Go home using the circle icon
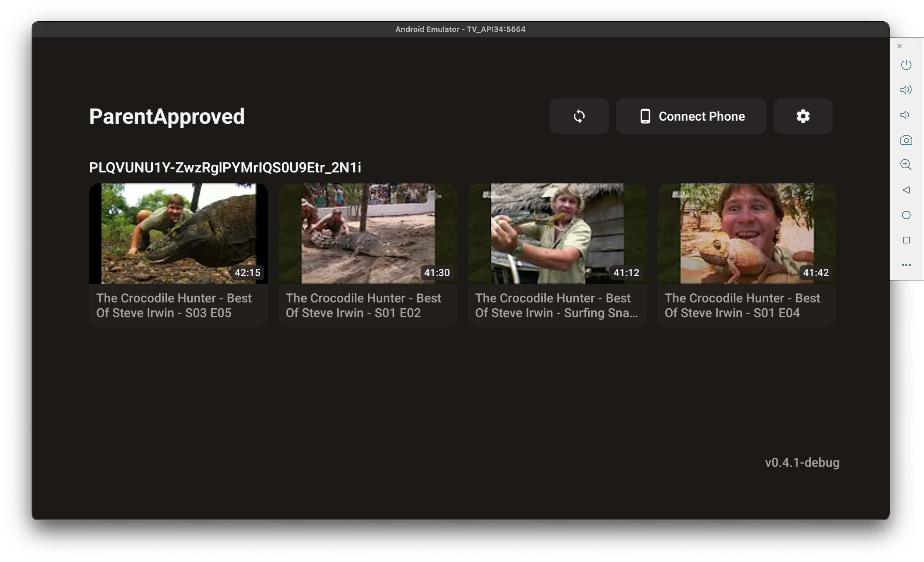924x562 pixels. pyautogui.click(x=906, y=215)
